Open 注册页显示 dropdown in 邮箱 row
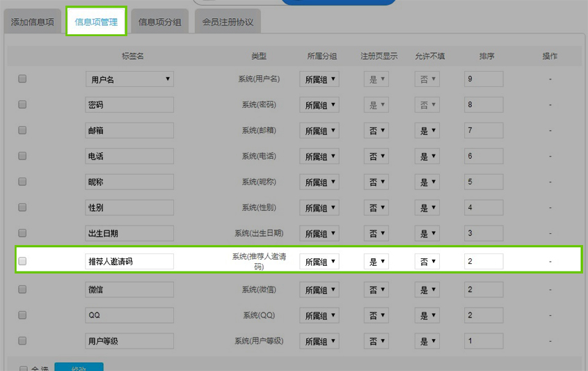Screen dimensions: 588x371 pos(376,131)
